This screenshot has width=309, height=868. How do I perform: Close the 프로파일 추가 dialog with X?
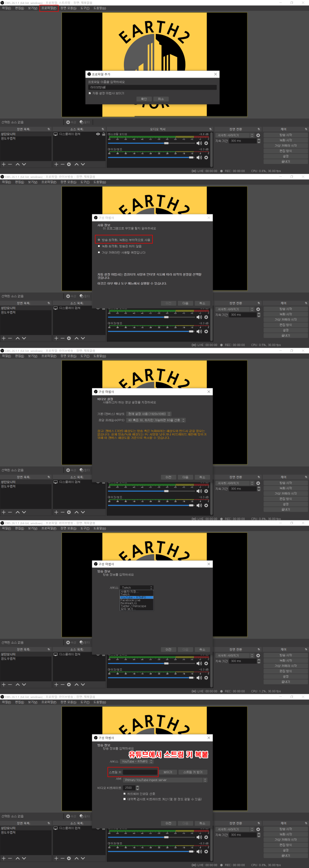(x=215, y=74)
